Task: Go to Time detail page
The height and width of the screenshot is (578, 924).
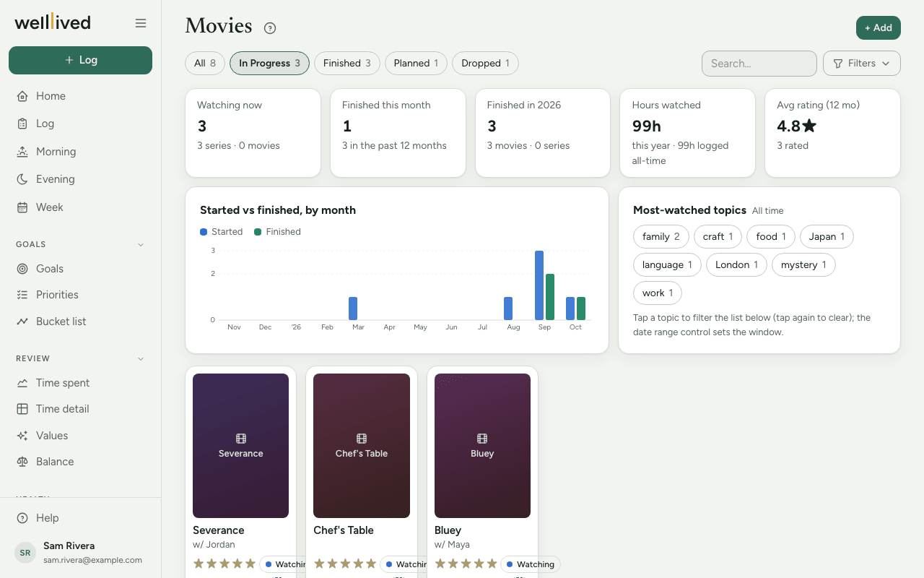Action: [80, 409]
